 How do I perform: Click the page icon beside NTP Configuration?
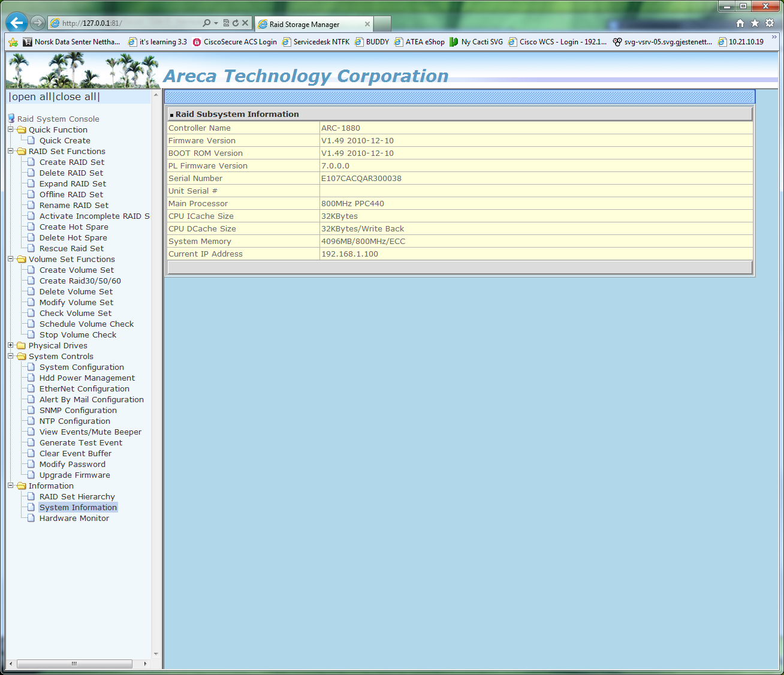pos(32,421)
